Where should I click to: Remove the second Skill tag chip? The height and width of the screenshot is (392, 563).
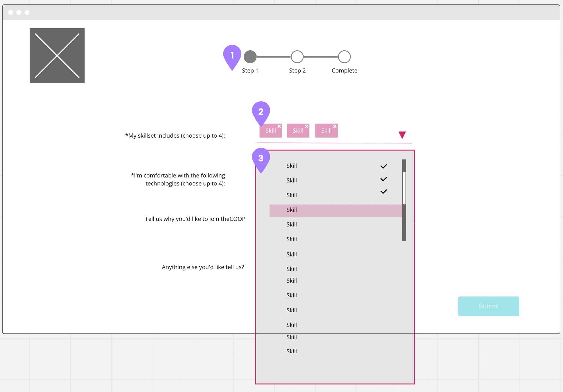coord(306,127)
